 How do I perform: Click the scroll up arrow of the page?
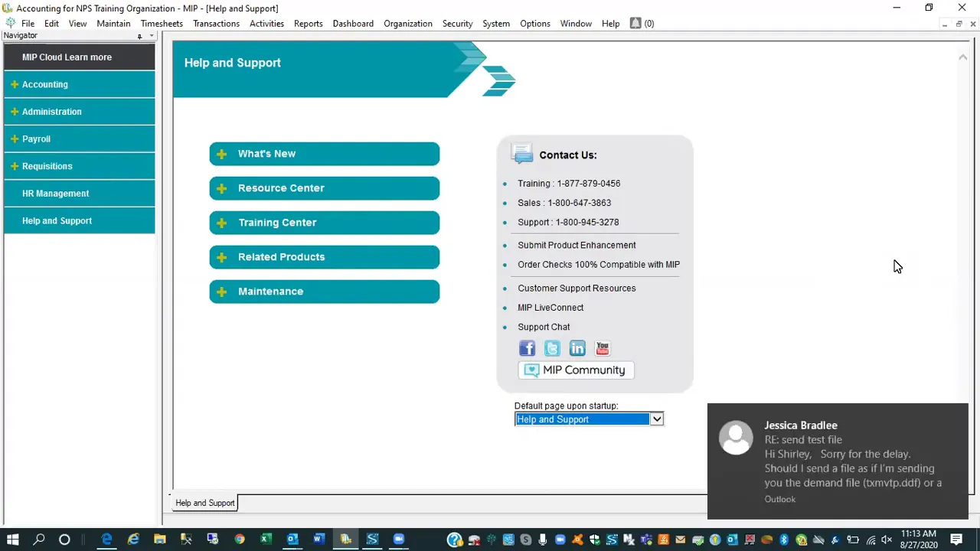coord(962,57)
